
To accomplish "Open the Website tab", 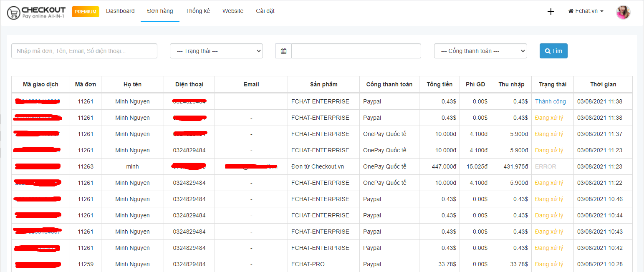I will (x=233, y=11).
